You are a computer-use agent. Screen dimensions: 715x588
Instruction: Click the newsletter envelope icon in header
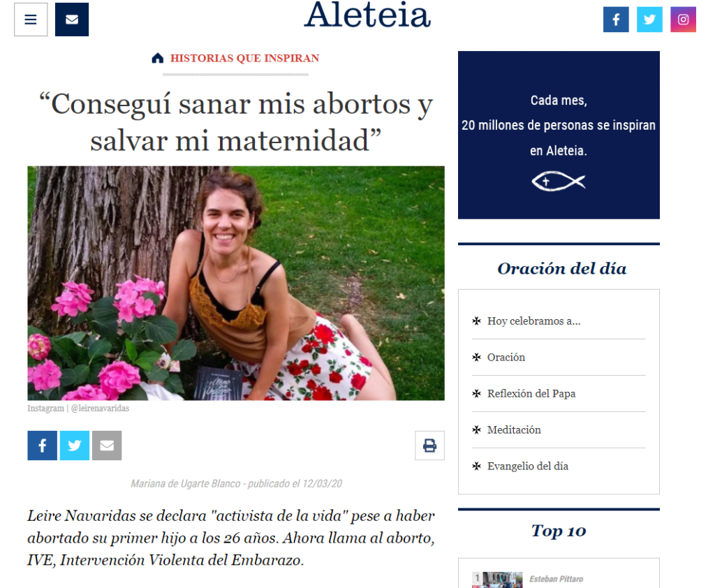(72, 20)
